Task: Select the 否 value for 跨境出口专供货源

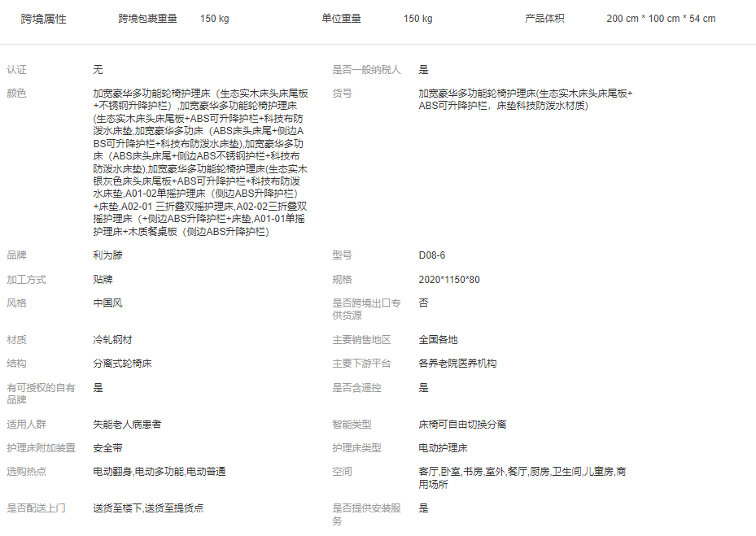Action: [x=423, y=303]
